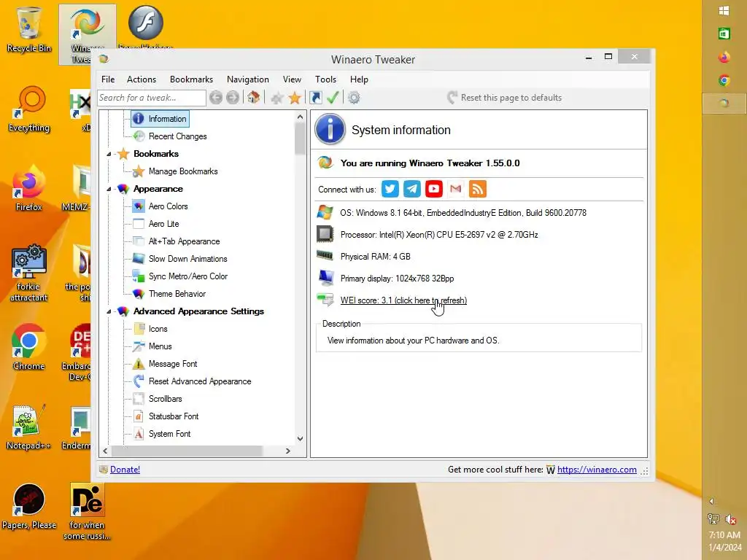Click WEI score refresh link
The image size is (747, 560).
(x=403, y=300)
